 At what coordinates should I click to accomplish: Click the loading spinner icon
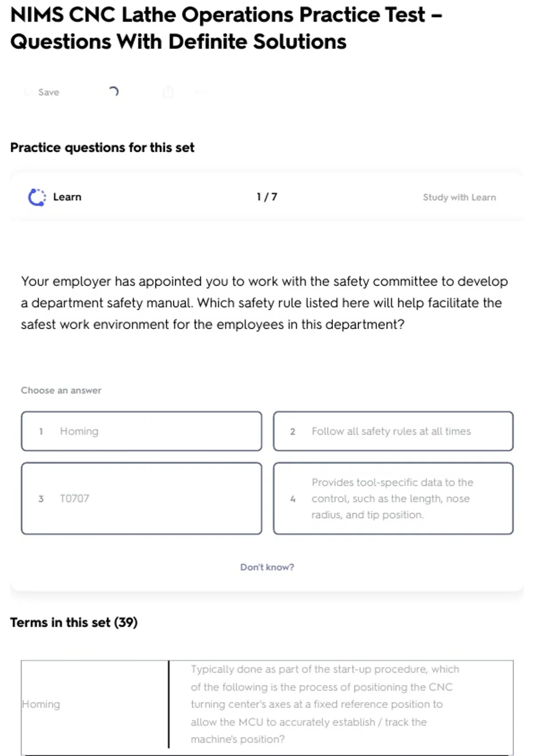coord(113,92)
